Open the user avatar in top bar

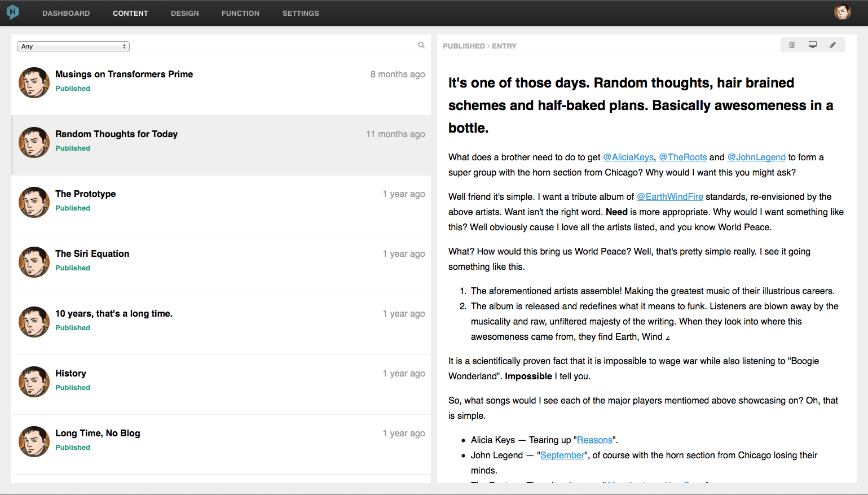pyautogui.click(x=842, y=12)
